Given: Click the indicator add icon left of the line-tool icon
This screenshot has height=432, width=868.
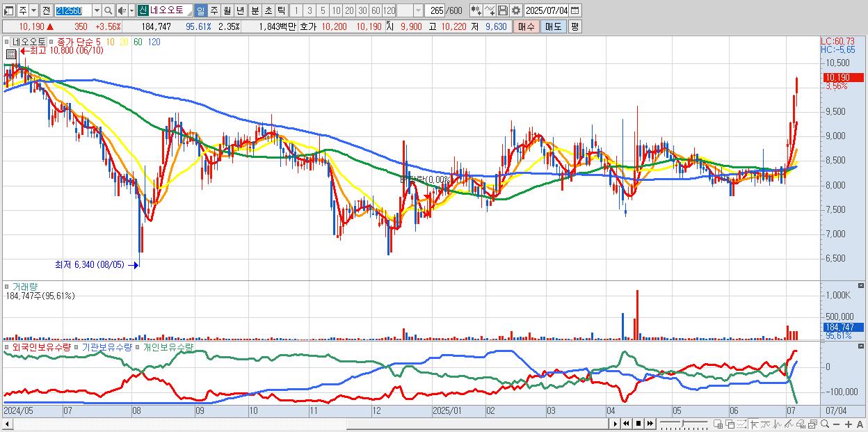Looking at the screenshot, I should click(476, 10).
